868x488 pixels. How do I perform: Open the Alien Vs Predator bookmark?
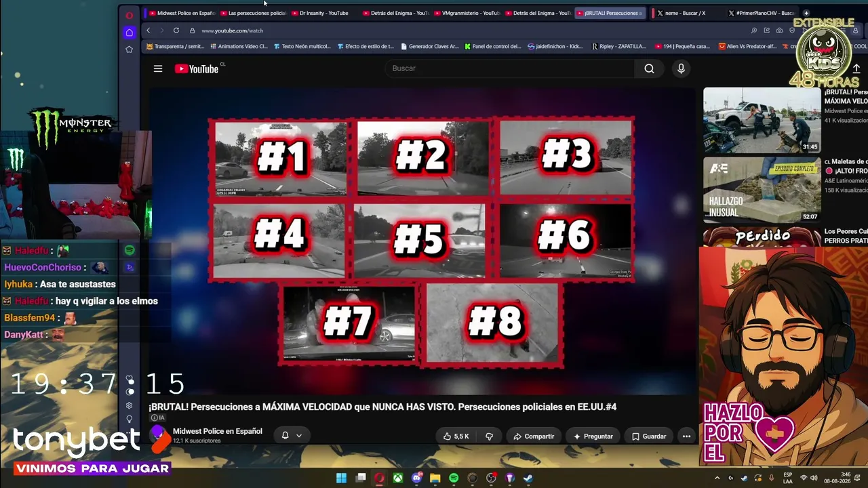click(x=747, y=47)
